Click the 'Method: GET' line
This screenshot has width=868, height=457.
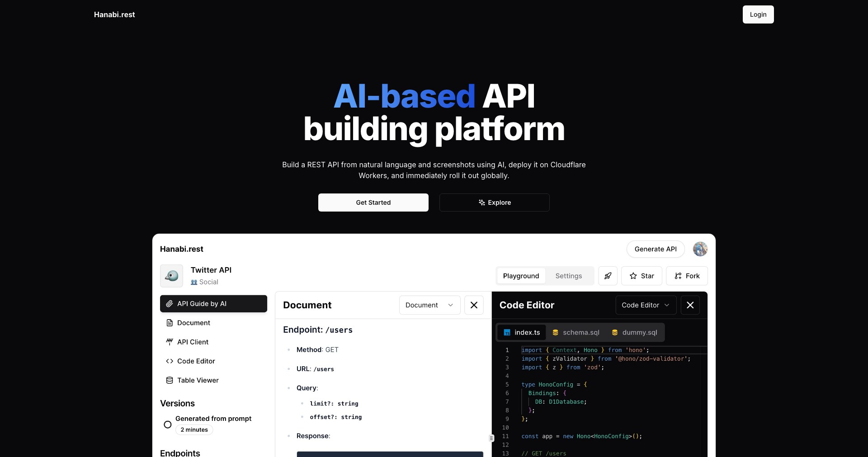click(x=317, y=350)
